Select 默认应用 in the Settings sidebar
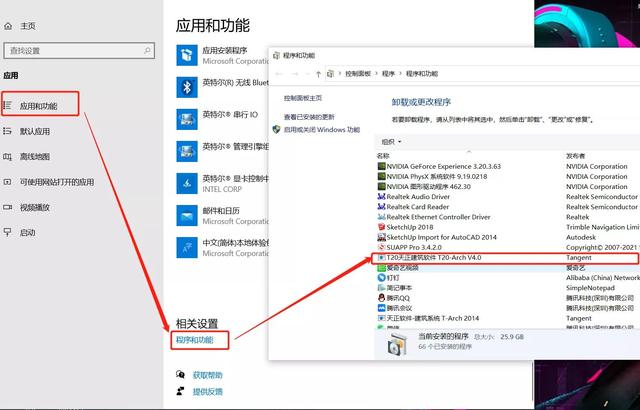Viewport: 640px width, 410px height. tap(35, 131)
